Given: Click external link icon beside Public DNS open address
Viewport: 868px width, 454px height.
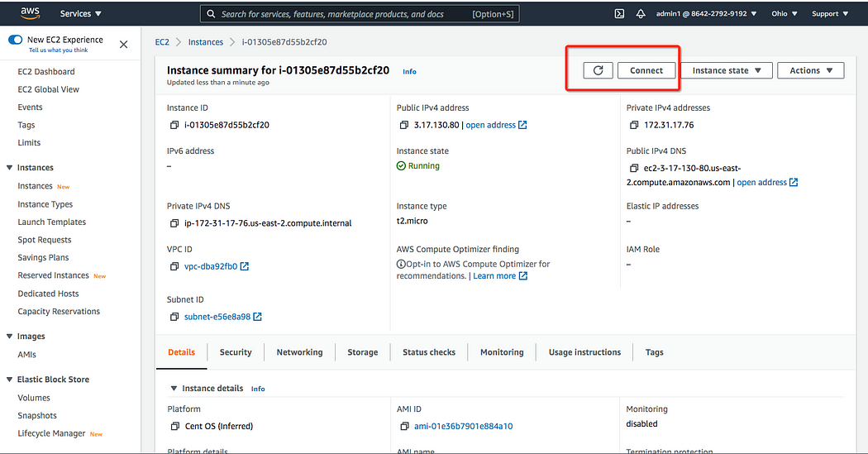Looking at the screenshot, I should point(794,182).
